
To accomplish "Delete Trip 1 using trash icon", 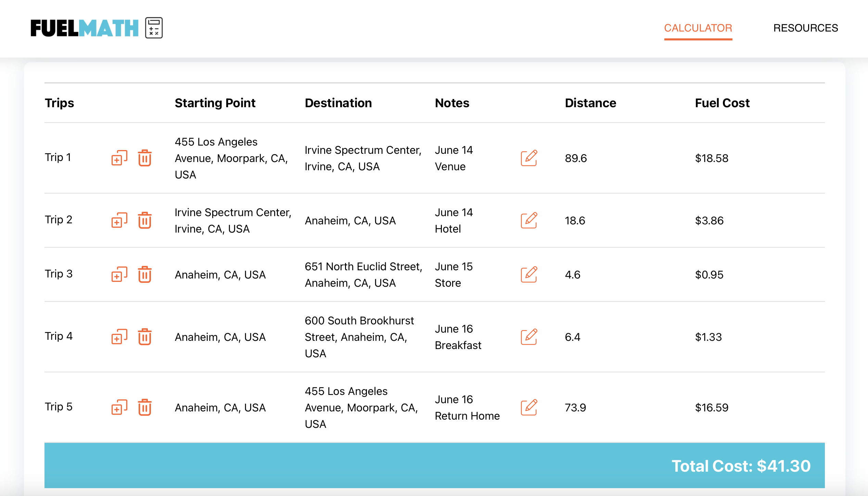I will 145,158.
